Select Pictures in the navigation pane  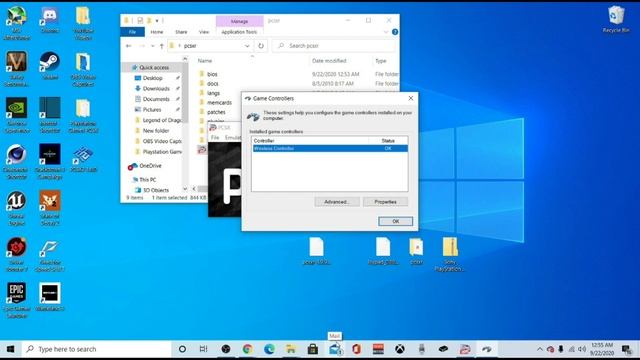152,110
